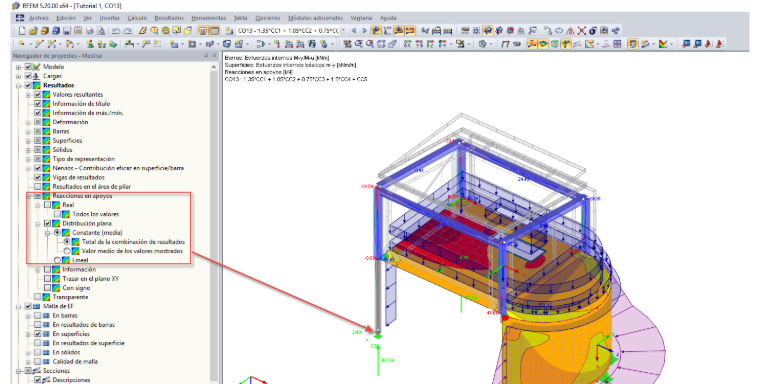Select Lineal radio button
The width and height of the screenshot is (760, 384).
57,260
